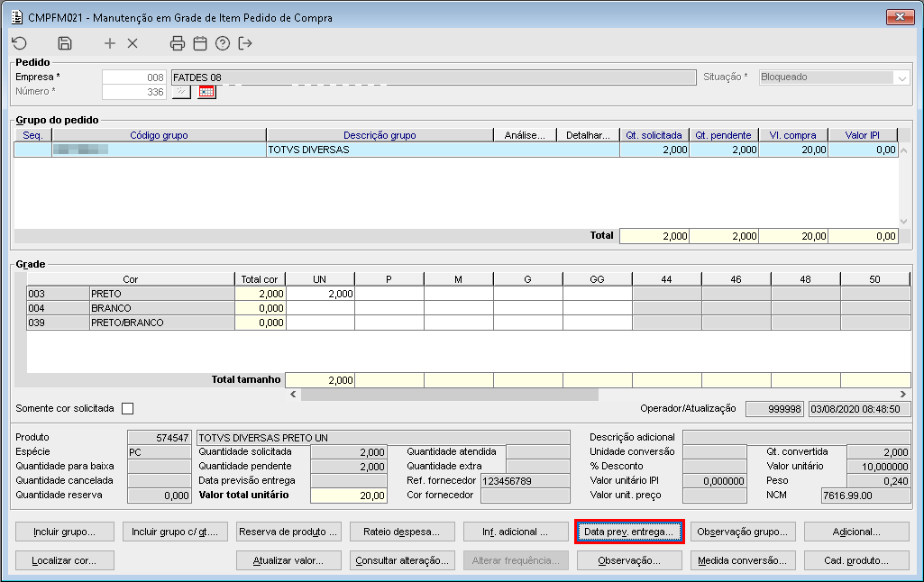Click the Observação... button
Viewport: 924px width, 582px height.
628,560
